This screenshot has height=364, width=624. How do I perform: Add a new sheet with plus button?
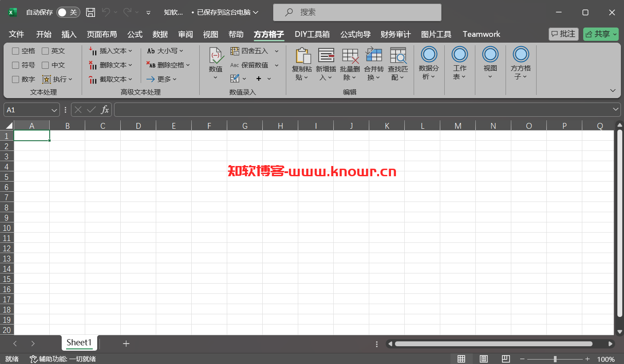[126, 343]
